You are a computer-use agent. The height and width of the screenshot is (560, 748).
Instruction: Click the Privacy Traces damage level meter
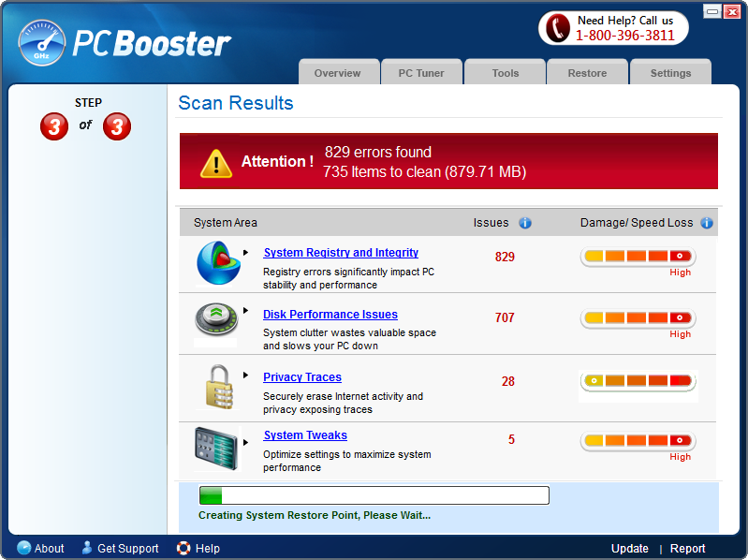638,381
